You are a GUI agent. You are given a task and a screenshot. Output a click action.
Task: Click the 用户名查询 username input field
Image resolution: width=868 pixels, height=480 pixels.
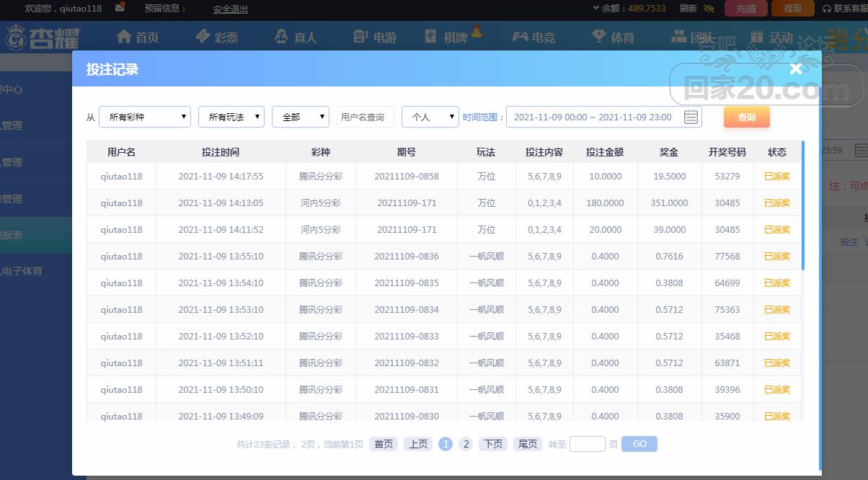pyautogui.click(x=365, y=117)
